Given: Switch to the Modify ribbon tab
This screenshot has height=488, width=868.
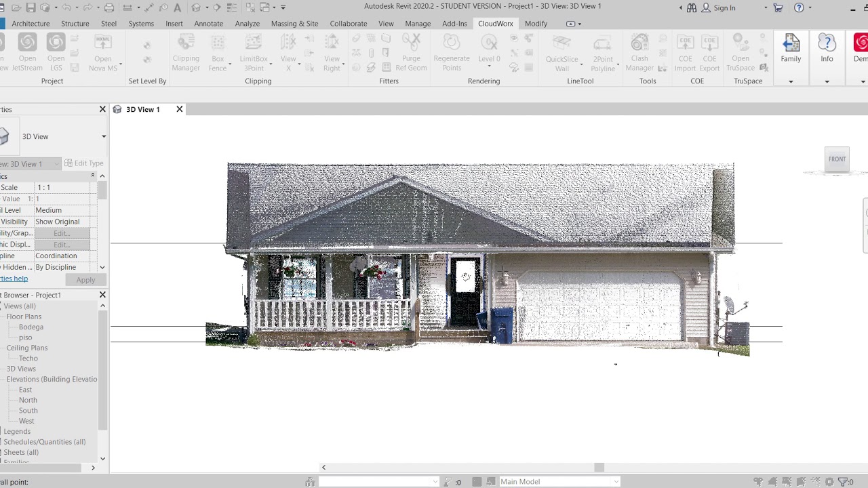Looking at the screenshot, I should click(536, 23).
